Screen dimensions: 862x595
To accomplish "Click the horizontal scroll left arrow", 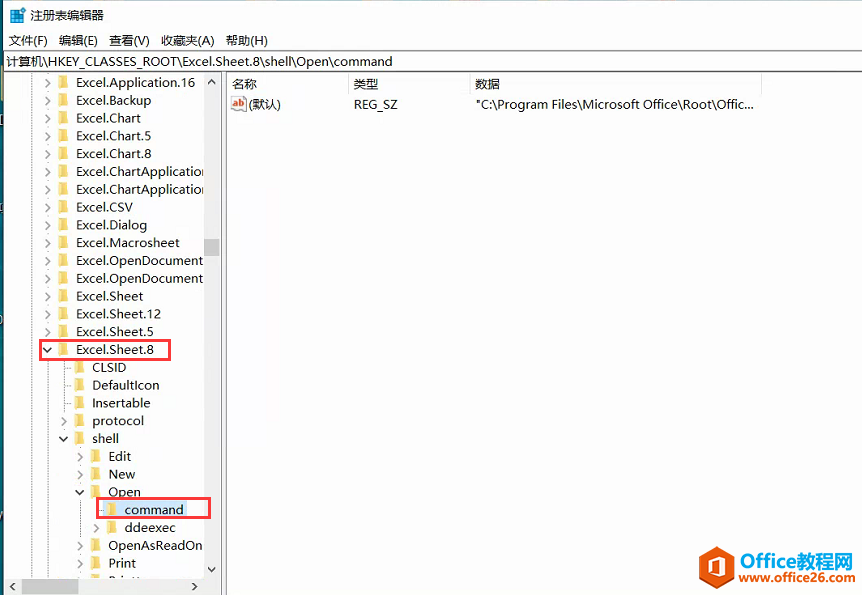I will [x=13, y=587].
